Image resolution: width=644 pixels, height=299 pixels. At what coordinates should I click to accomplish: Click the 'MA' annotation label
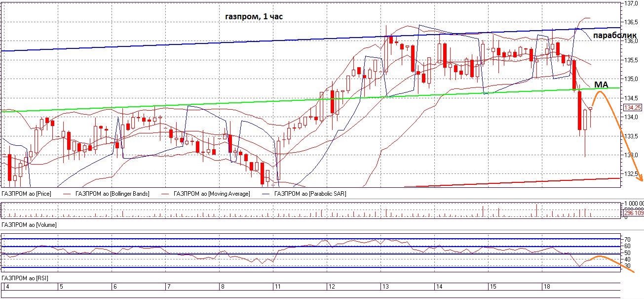[600, 85]
